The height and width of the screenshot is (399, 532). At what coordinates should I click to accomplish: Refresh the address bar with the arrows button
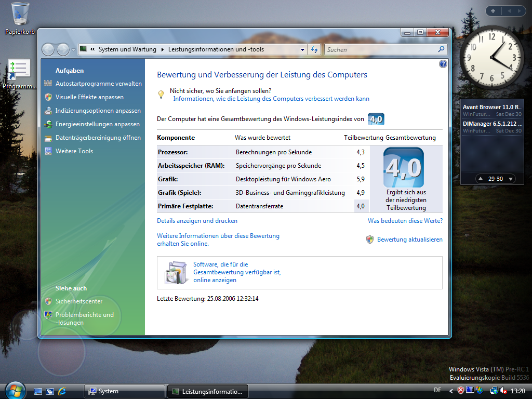pos(314,49)
